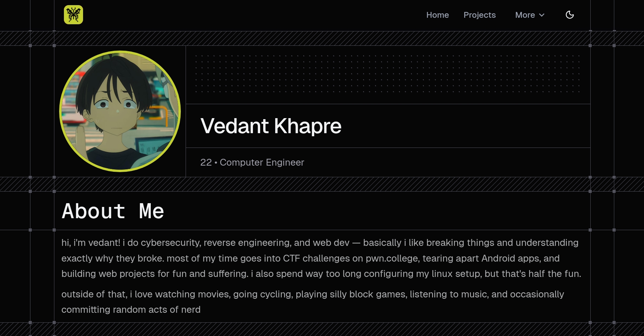The image size is (644, 336).
Task: Click the dotted pattern banner panel
Action: pyautogui.click(x=388, y=74)
